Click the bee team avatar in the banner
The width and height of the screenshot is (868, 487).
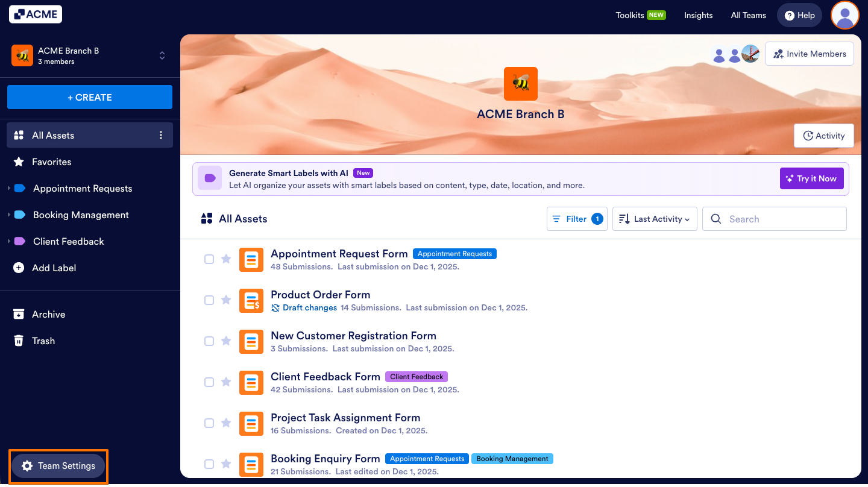tap(521, 84)
